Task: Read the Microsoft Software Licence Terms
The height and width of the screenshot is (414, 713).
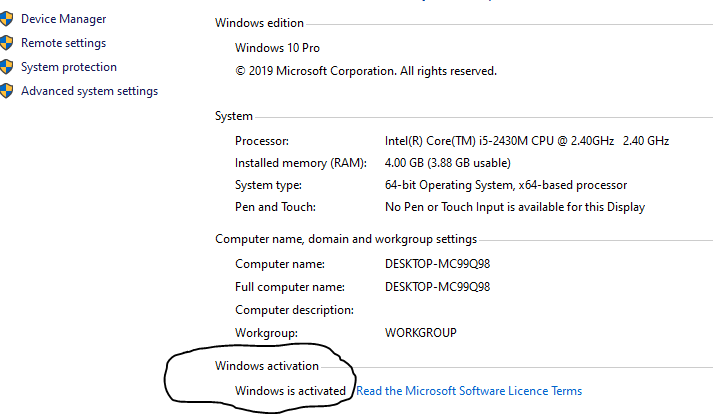Action: (x=469, y=391)
